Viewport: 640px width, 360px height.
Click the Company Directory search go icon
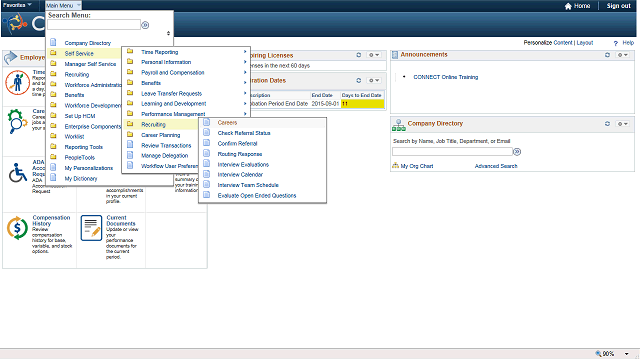[x=517, y=152]
